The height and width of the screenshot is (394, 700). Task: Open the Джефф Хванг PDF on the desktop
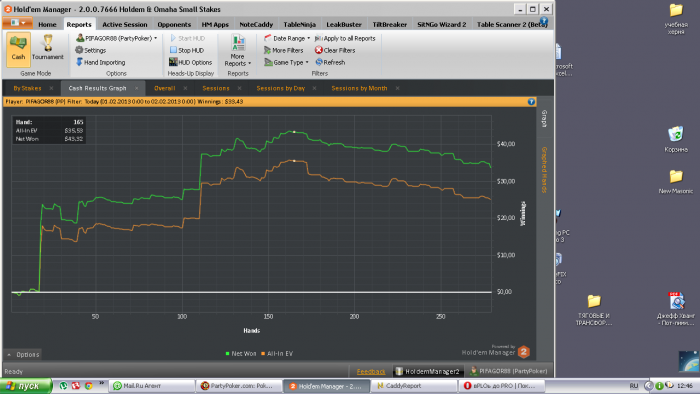[x=676, y=309]
